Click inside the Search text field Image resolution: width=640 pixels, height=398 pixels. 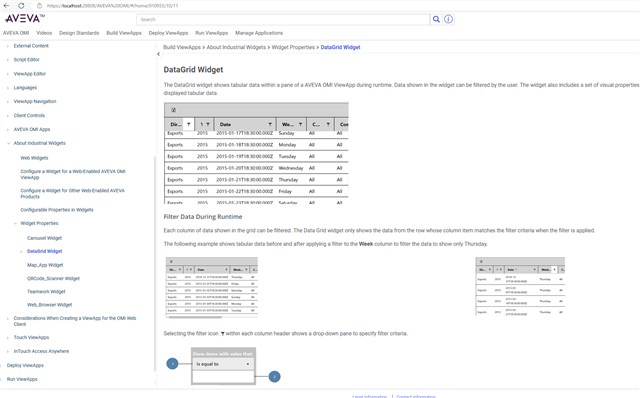[x=283, y=20]
